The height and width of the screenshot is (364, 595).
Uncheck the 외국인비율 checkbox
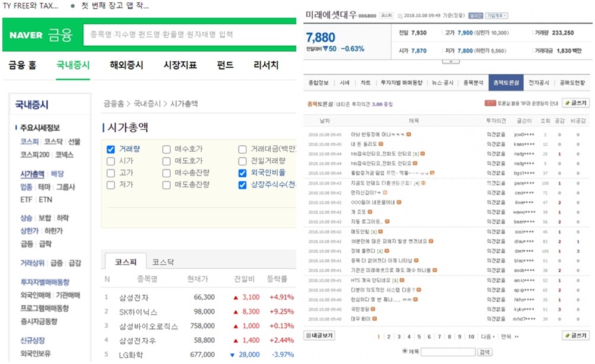coord(243,173)
